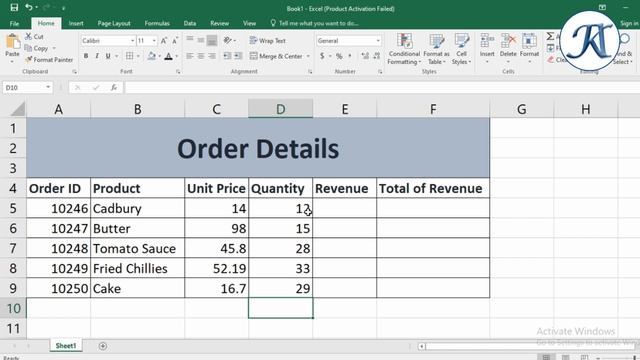Select the Total of Revenue header cell
Image resolution: width=640 pixels, height=360 pixels.
coord(433,189)
